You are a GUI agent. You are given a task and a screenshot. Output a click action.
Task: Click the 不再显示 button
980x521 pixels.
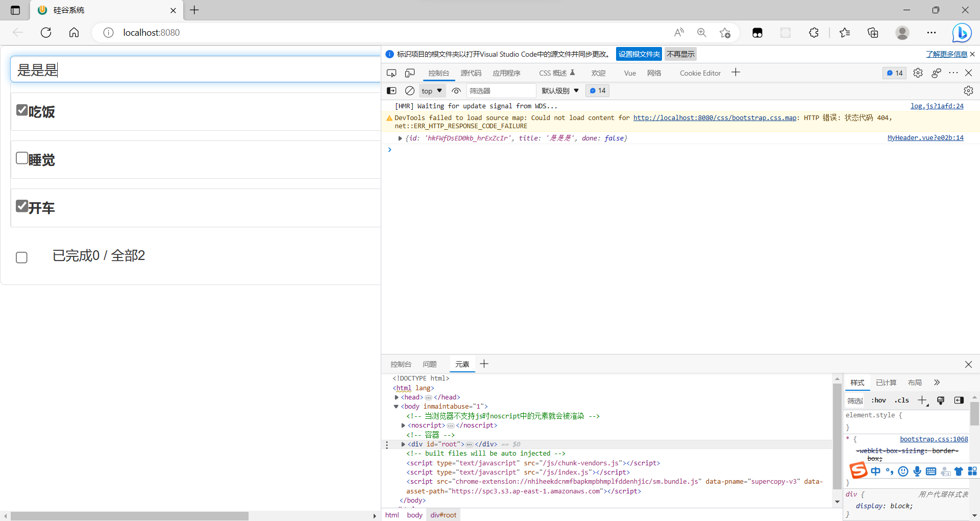click(680, 54)
